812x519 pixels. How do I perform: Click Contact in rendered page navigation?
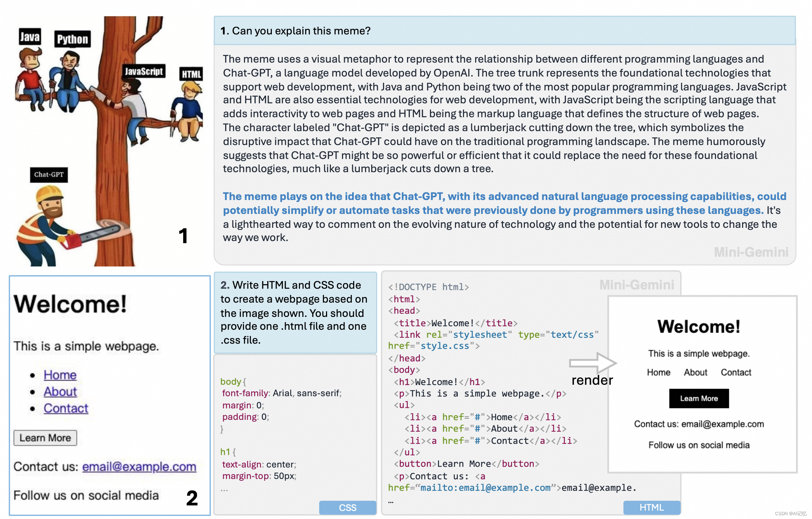[x=736, y=372]
